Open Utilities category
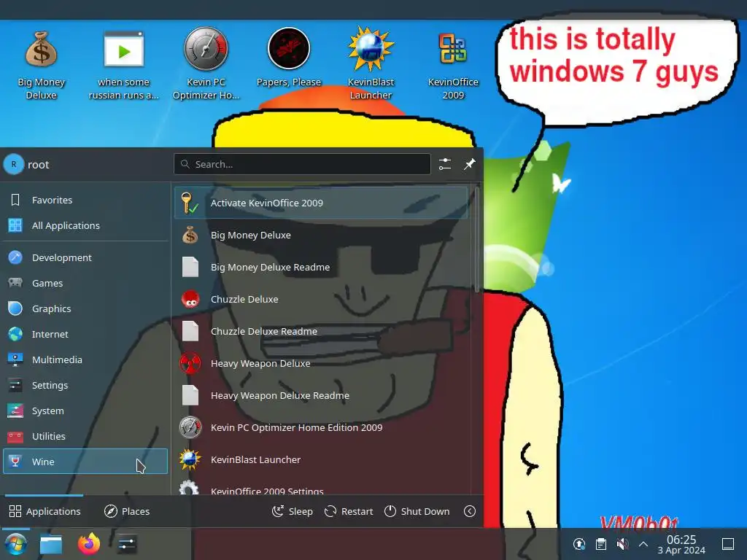 (85, 436)
